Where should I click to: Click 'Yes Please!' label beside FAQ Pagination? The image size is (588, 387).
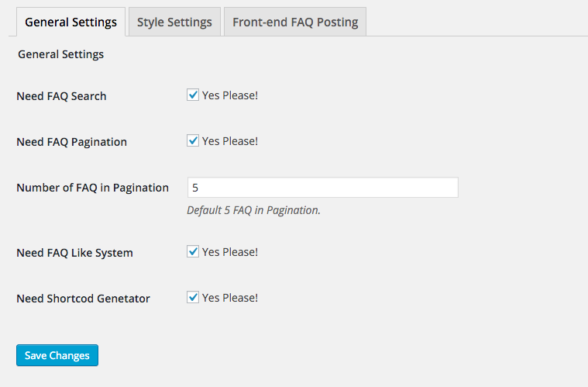230,141
